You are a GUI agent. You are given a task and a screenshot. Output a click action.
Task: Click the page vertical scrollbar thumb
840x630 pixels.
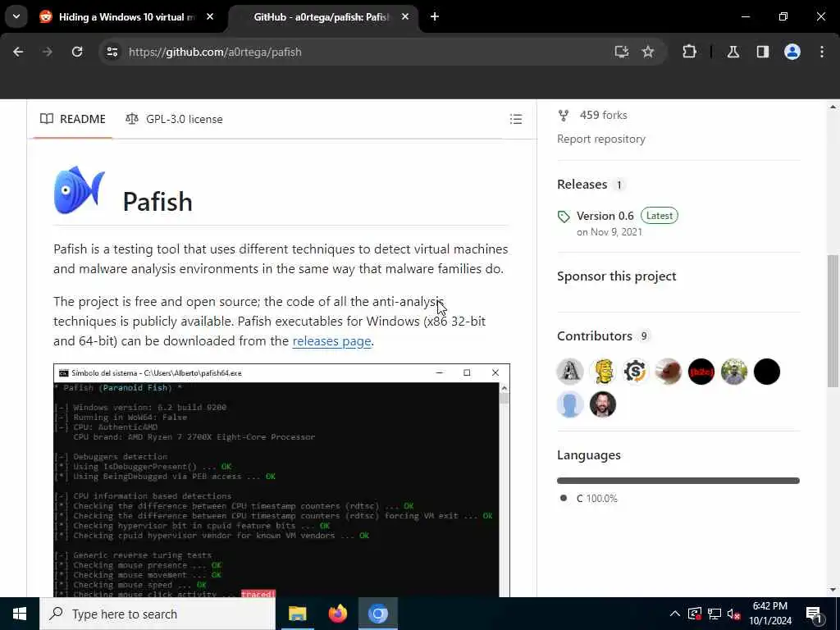pyautogui.click(x=833, y=321)
